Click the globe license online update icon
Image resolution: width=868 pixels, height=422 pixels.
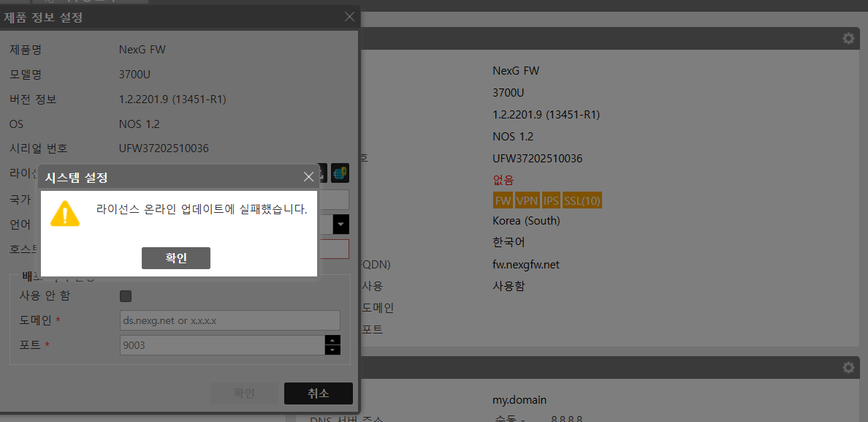pos(340,173)
